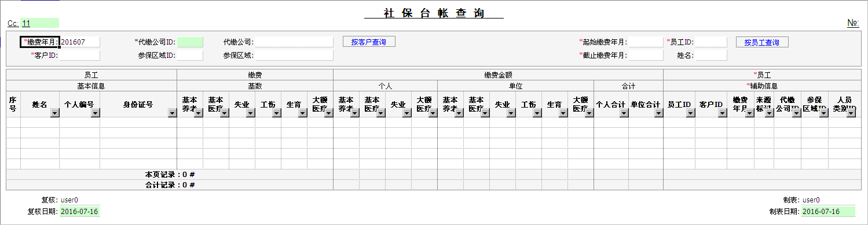Open 工伤 filter under 单位 amounts
Viewport: 868px width, 225px height.
[537, 113]
